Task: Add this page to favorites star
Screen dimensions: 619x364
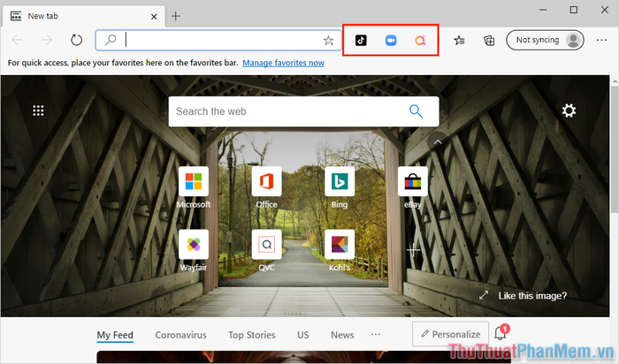Action: pyautogui.click(x=328, y=41)
